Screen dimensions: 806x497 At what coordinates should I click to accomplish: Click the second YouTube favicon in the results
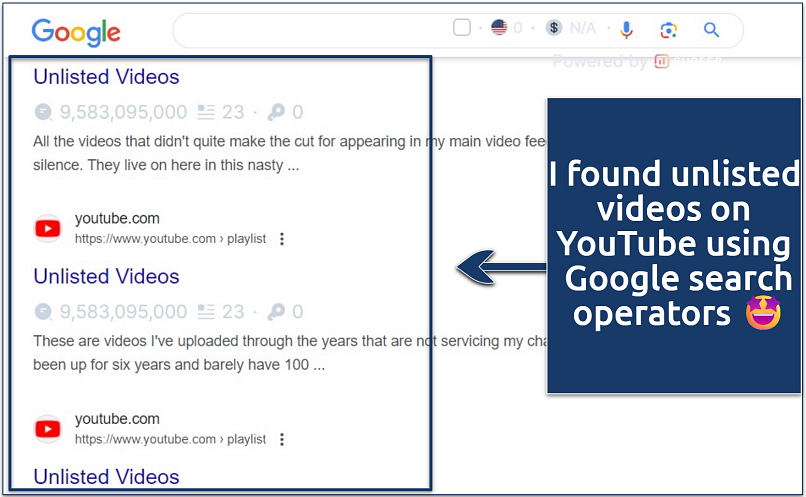coord(48,428)
